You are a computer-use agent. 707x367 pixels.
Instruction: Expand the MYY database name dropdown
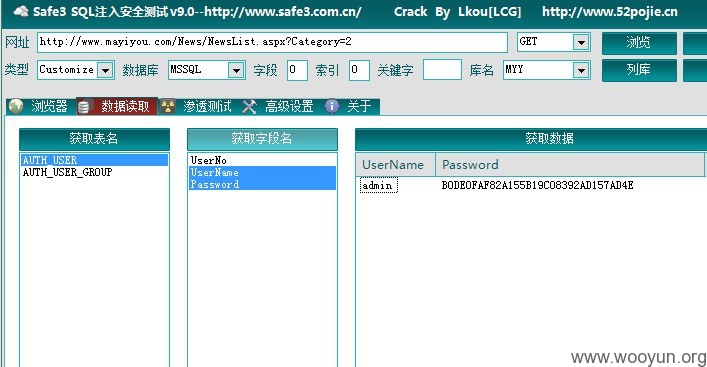(581, 70)
